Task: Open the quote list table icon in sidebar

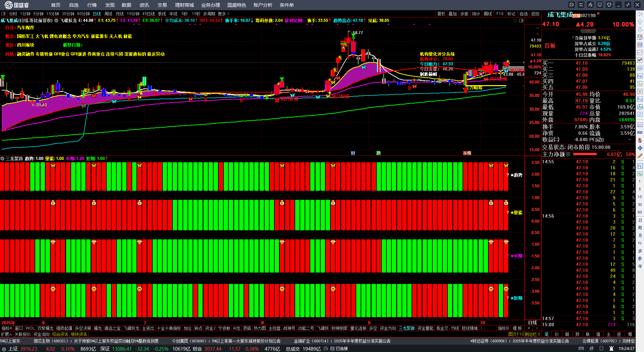Action: tap(640, 45)
